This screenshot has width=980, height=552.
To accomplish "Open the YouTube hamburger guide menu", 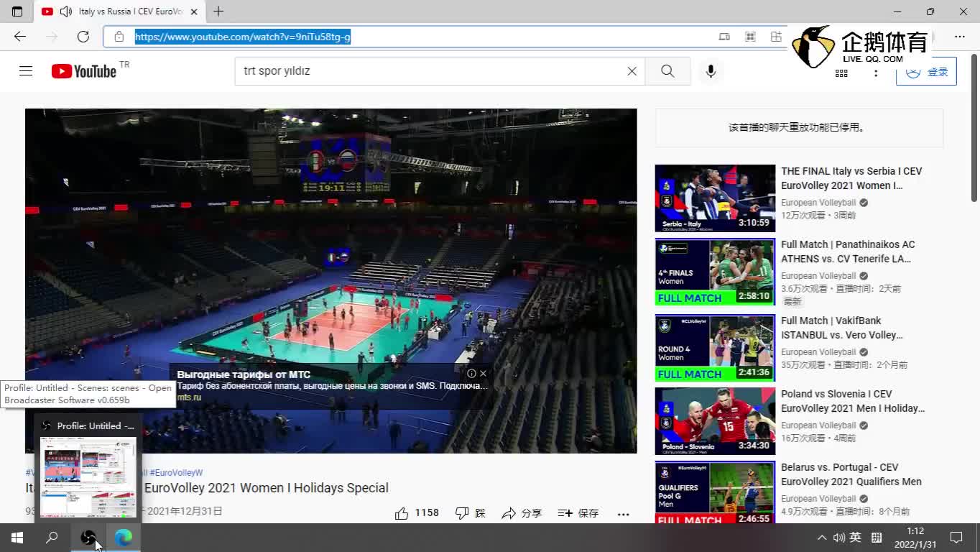I will pos(26,71).
